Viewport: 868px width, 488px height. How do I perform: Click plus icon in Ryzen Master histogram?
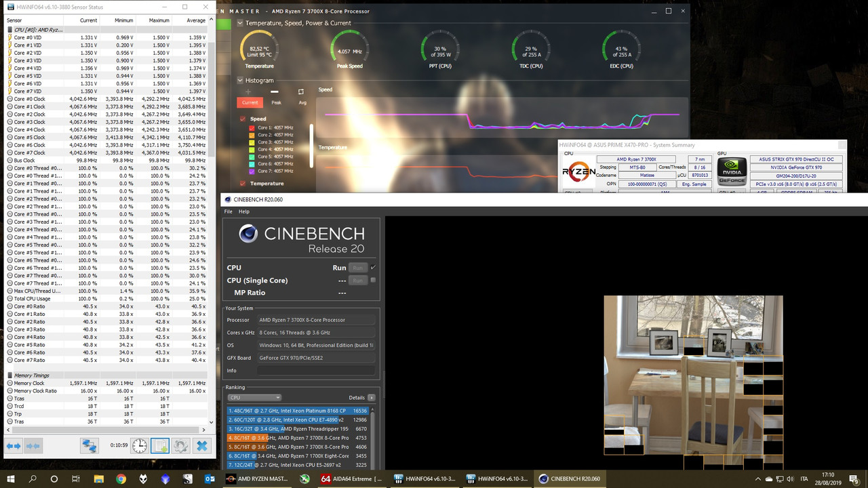pyautogui.click(x=248, y=91)
